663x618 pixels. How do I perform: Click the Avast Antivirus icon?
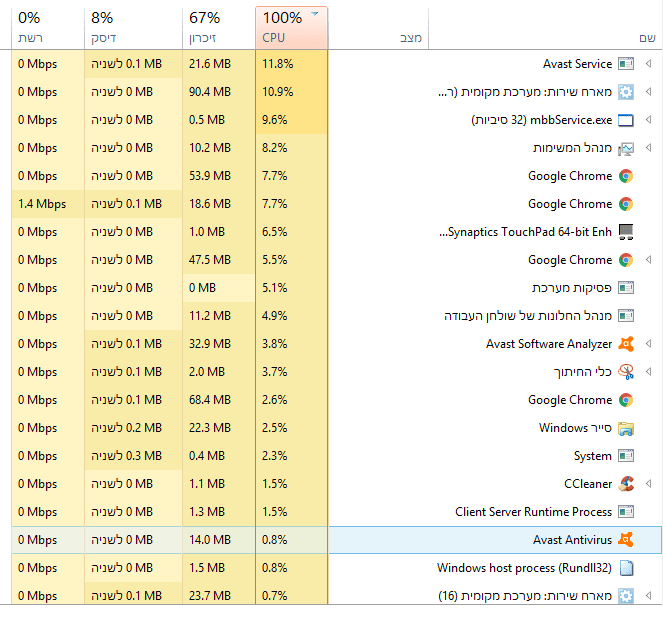(x=626, y=540)
